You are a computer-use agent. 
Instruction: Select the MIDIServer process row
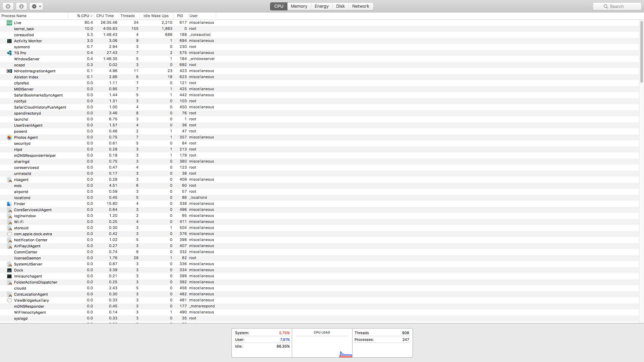[x=319, y=89]
